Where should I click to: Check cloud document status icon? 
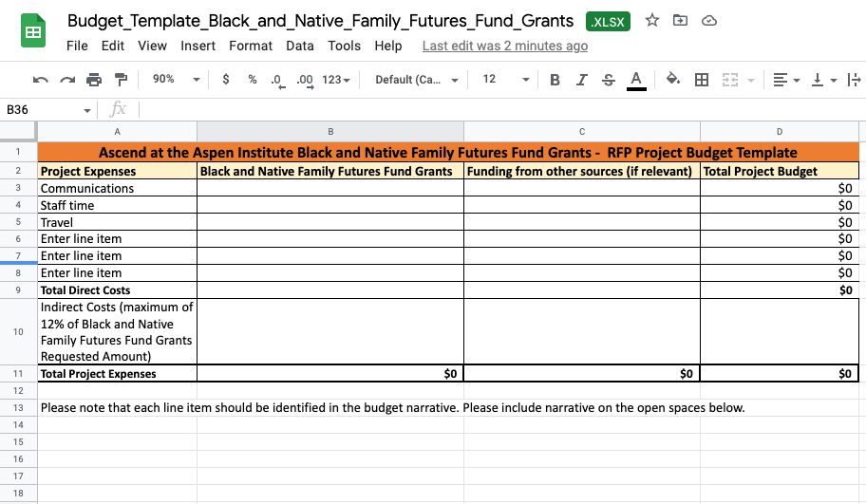[x=709, y=21]
